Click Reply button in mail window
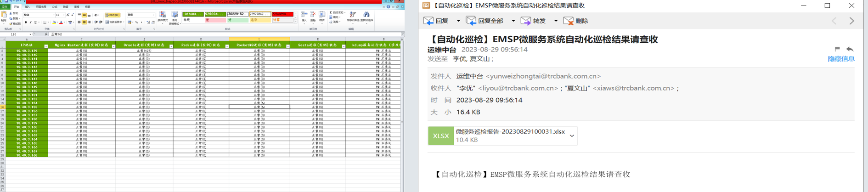 [436, 21]
